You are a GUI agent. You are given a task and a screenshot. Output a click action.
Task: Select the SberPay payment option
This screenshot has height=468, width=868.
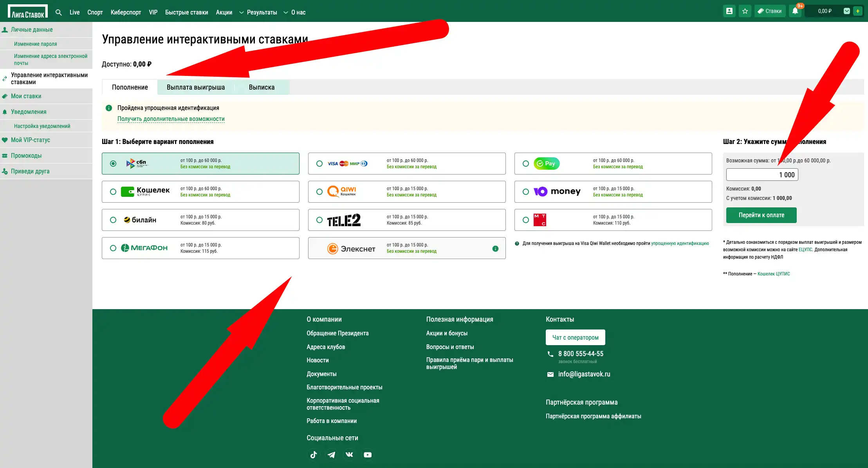coord(613,164)
